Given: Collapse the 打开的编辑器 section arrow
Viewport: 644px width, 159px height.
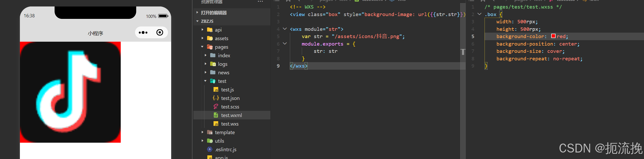Looking at the screenshot, I should point(197,12).
